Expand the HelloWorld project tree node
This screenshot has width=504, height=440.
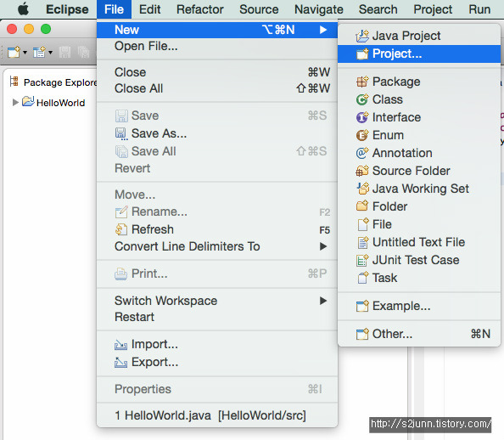tap(15, 103)
